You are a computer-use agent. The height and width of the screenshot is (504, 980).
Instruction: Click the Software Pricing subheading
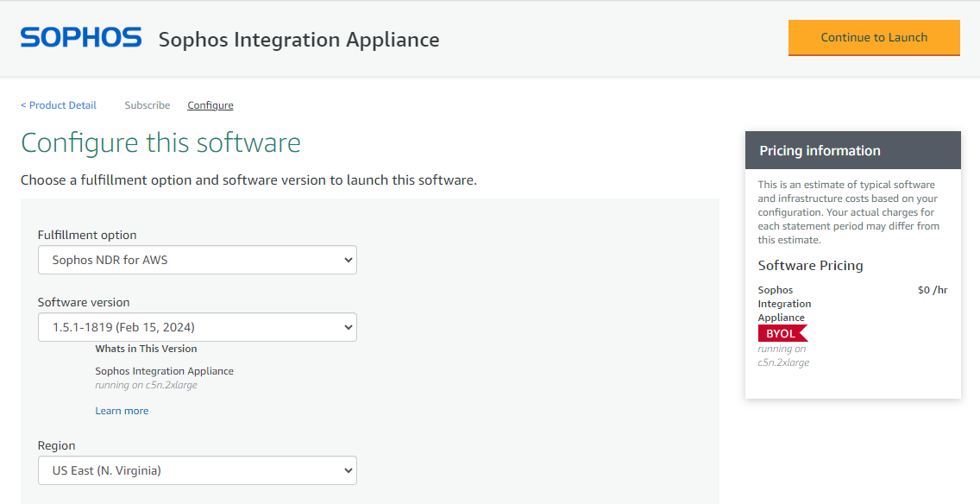point(810,265)
